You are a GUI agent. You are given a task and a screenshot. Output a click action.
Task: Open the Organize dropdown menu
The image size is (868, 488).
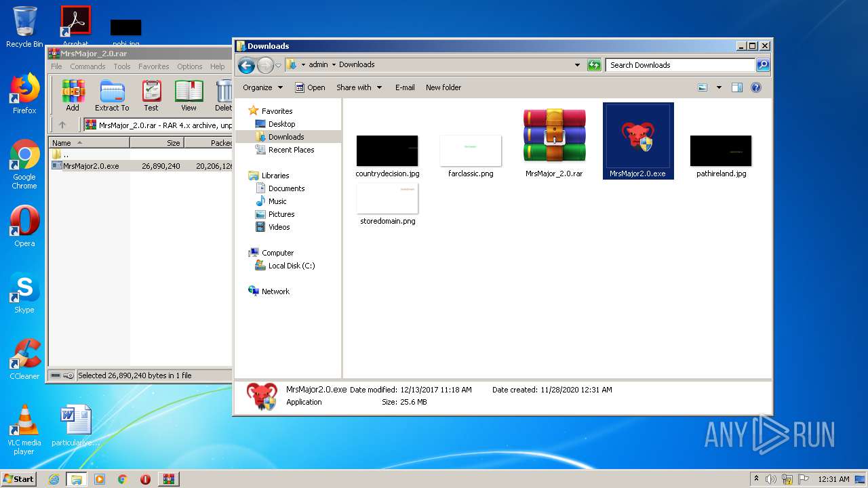262,87
